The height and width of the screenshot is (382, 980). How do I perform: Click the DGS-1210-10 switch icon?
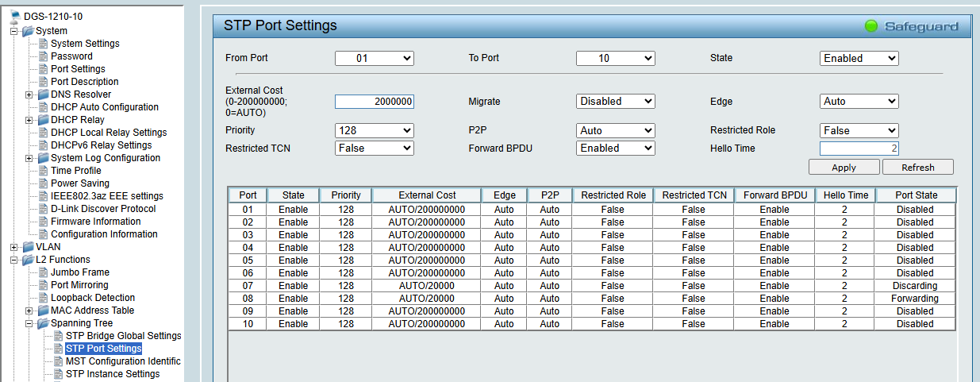[15, 17]
